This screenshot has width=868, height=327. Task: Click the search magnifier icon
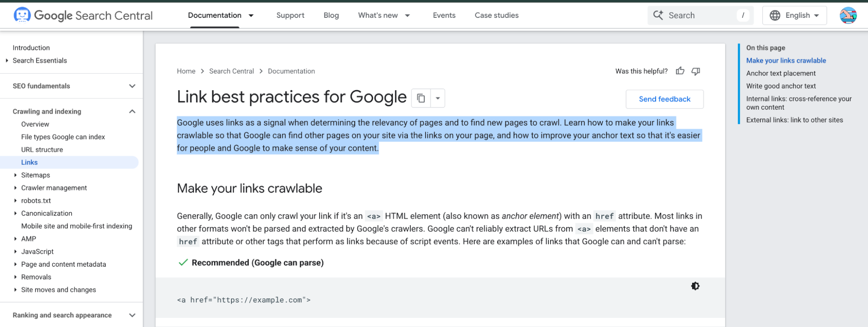tap(658, 15)
